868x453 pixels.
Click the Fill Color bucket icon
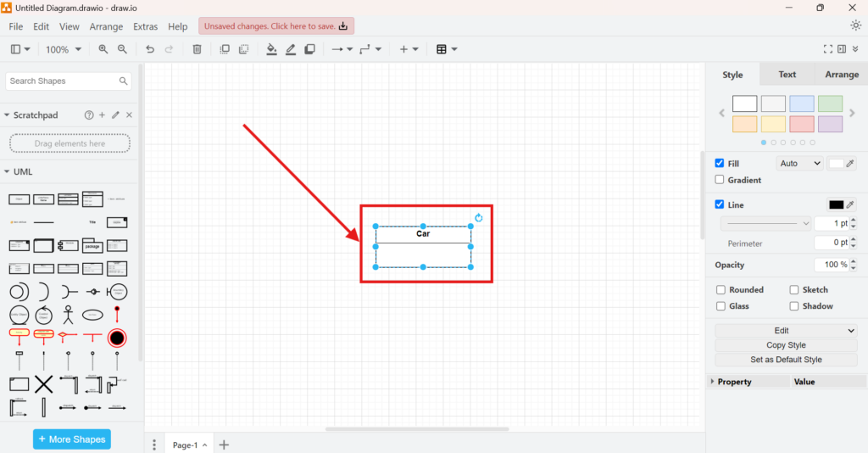click(271, 49)
